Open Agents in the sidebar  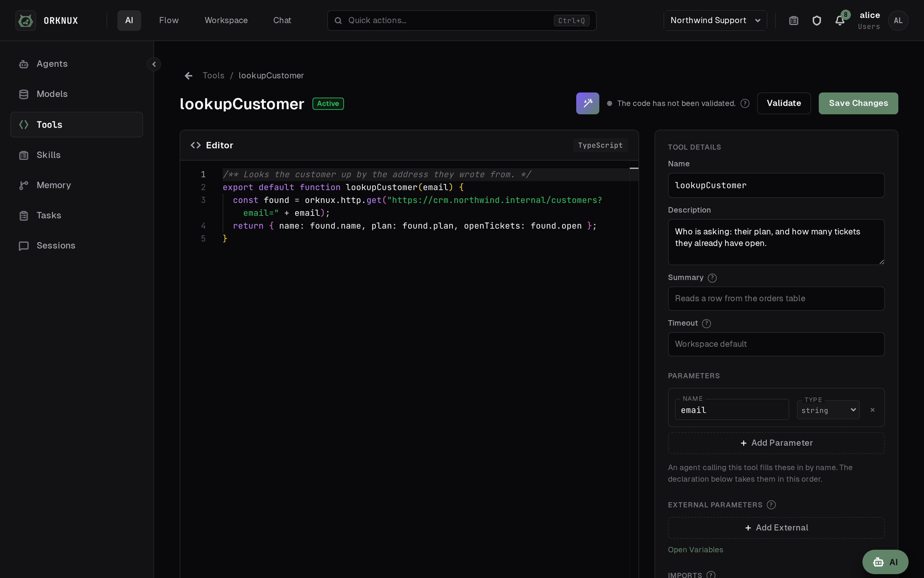(x=77, y=64)
